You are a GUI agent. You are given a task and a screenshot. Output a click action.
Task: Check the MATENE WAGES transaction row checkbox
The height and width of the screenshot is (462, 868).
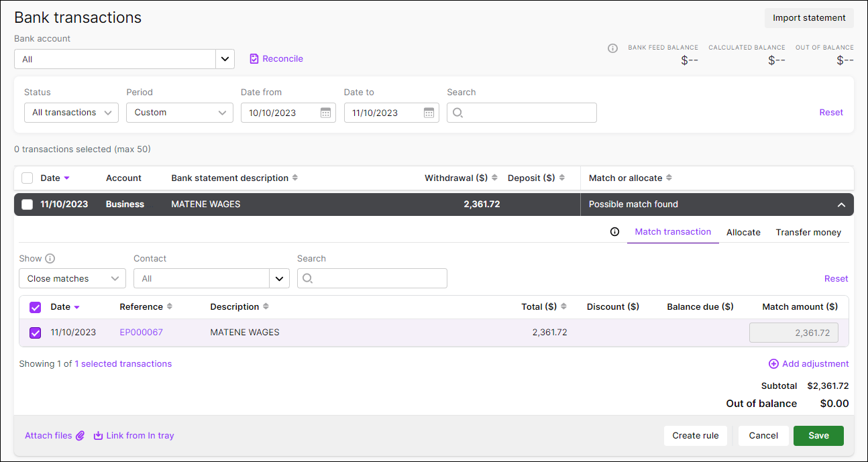click(27, 204)
